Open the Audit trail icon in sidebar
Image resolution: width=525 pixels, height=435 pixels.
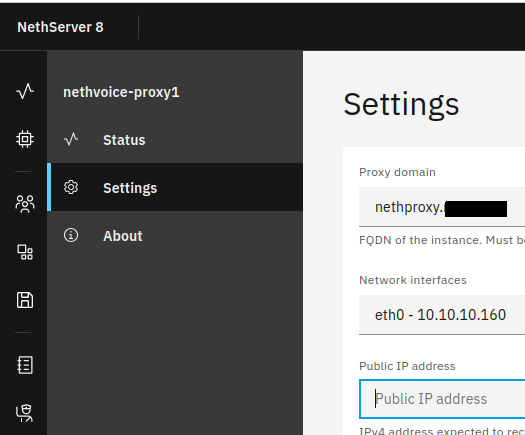tap(25, 413)
